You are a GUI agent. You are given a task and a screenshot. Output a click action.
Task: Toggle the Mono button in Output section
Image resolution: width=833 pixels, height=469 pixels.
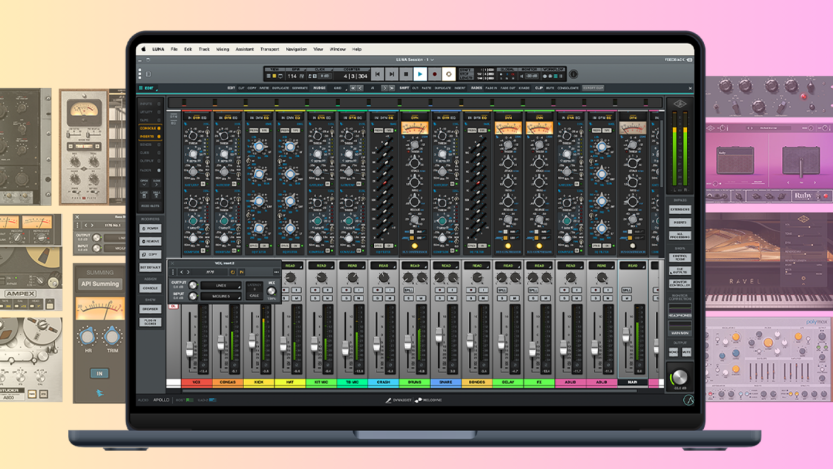point(674,352)
